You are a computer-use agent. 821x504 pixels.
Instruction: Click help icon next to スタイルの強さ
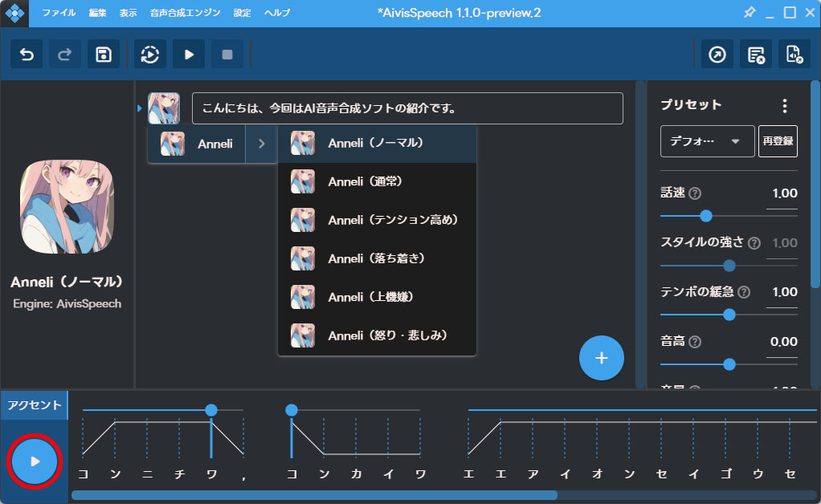point(754,243)
